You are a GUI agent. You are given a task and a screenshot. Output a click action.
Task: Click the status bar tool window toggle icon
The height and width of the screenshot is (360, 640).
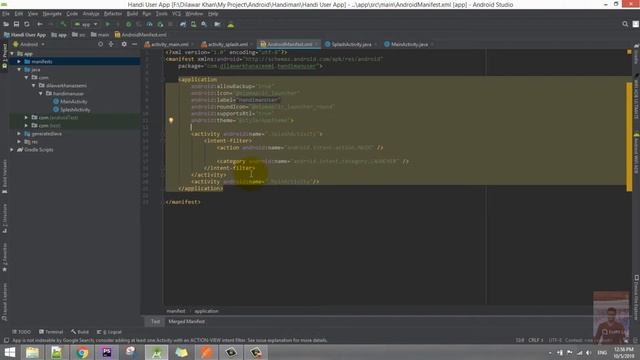pyautogui.click(x=6, y=340)
